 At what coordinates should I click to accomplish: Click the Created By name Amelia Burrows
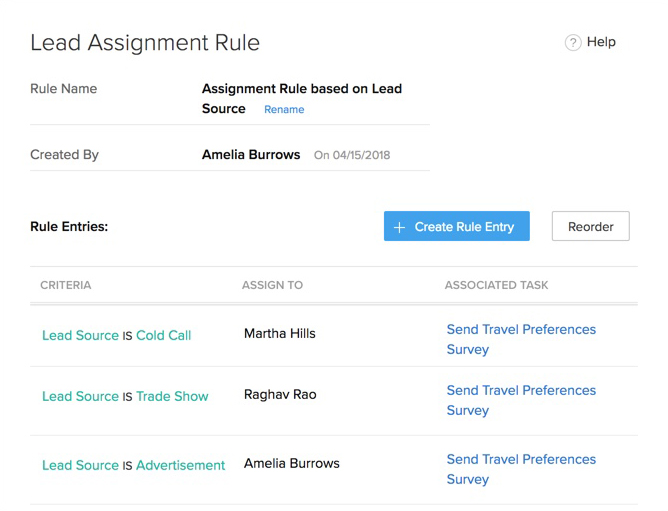pos(251,155)
